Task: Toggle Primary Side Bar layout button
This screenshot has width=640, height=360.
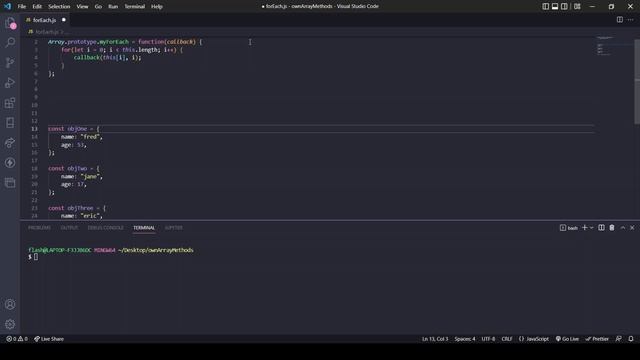Action: (x=545, y=7)
